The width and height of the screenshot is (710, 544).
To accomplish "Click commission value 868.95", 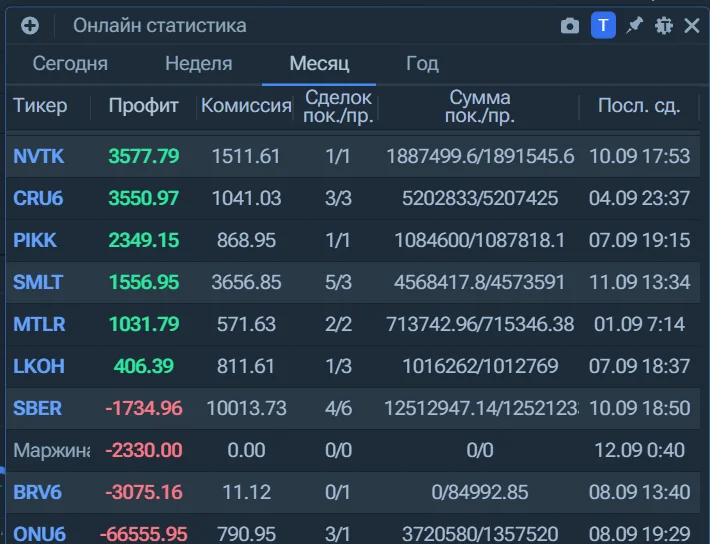I will point(246,240).
